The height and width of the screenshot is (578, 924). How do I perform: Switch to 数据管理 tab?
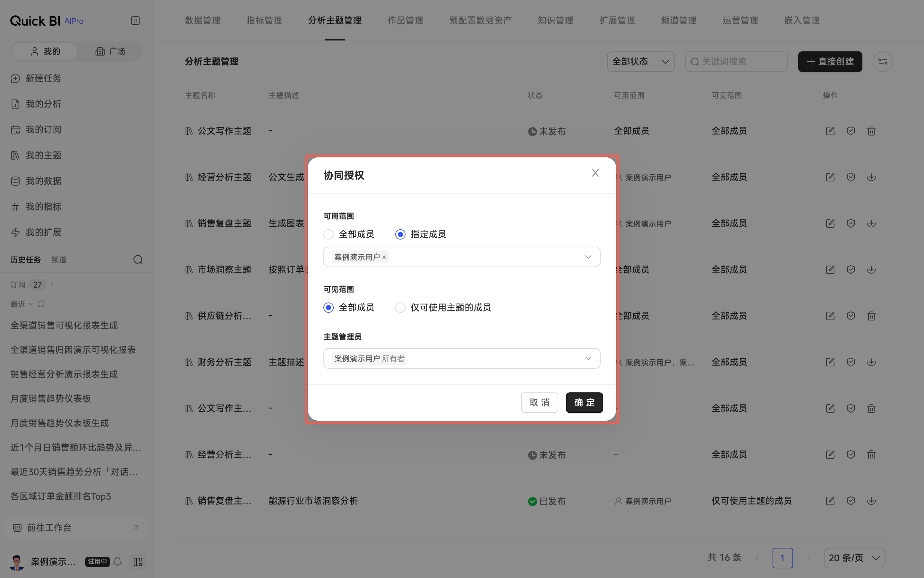pyautogui.click(x=203, y=20)
